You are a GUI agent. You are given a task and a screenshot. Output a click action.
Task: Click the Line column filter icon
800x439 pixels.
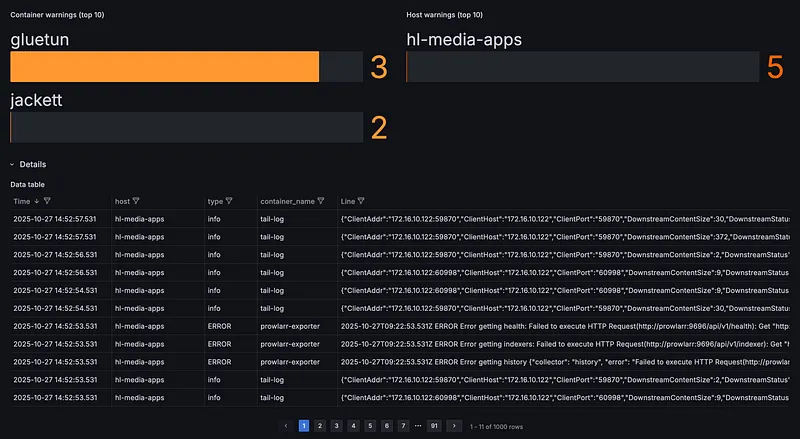click(x=361, y=201)
